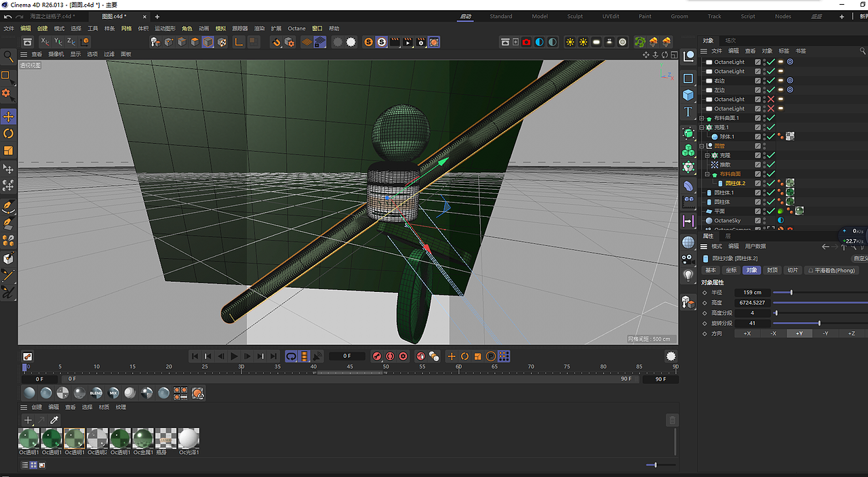
Task: Click the blue deformer bend icon
Action: (x=688, y=185)
